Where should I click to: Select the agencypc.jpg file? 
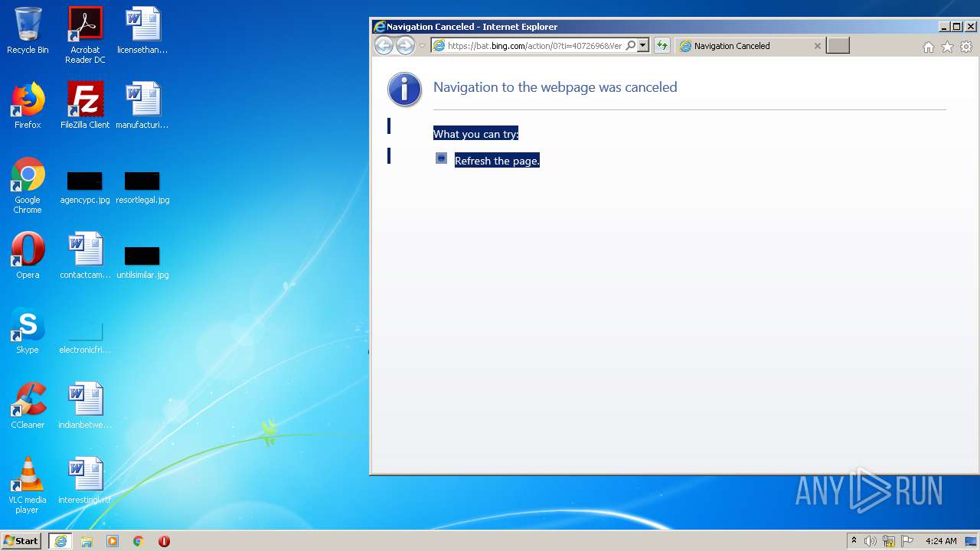[85, 188]
